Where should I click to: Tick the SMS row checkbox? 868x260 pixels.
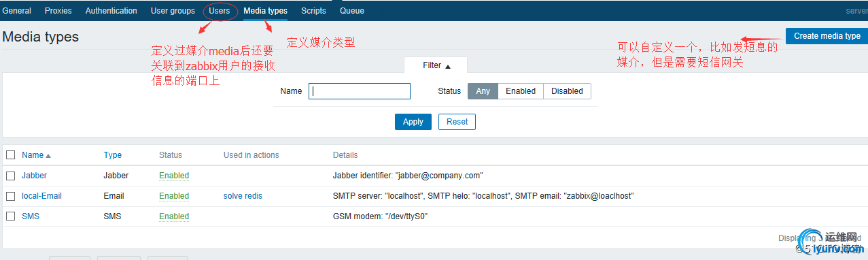[x=10, y=216]
